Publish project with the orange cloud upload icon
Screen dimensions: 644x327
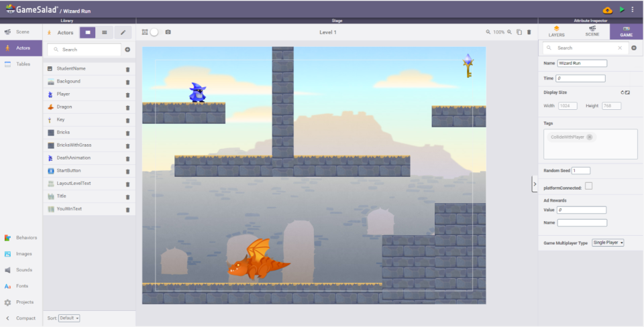pyautogui.click(x=608, y=10)
